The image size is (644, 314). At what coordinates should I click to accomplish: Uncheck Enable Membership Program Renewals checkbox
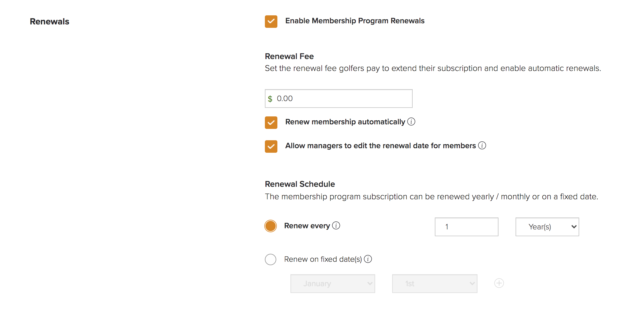coord(271,22)
